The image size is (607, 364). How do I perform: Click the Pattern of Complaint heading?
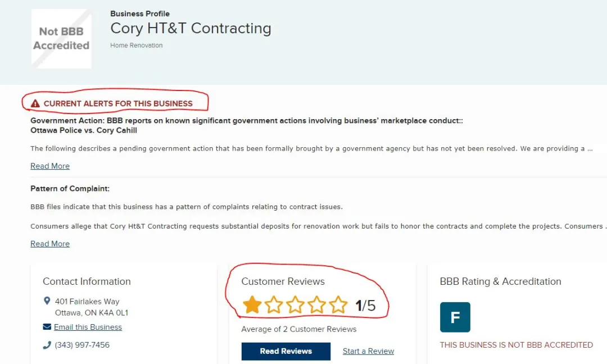tap(70, 189)
